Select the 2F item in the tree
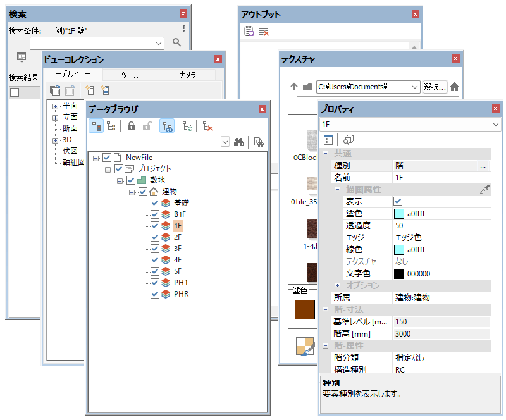The height and width of the screenshot is (420, 506). (x=178, y=237)
